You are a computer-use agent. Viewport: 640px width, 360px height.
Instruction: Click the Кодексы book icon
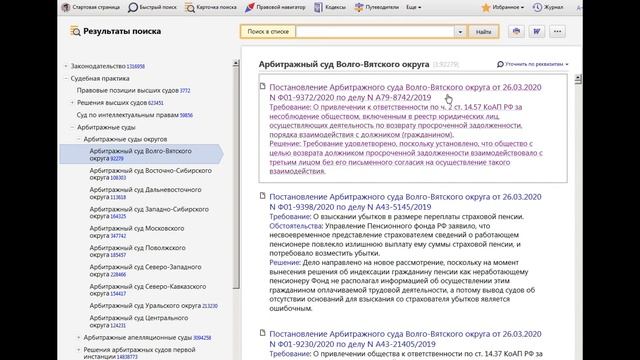[318, 7]
